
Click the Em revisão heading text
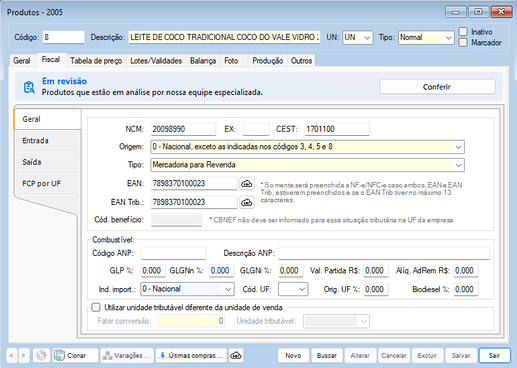(64, 81)
